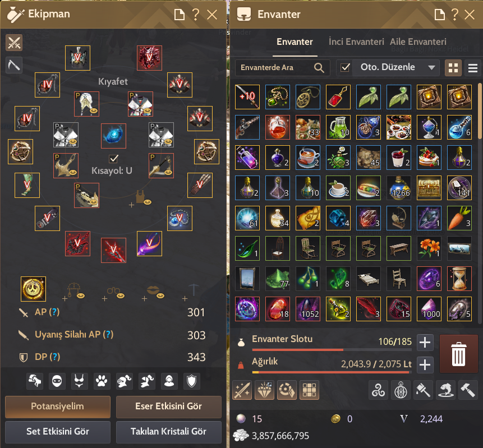Click the carrot item in inventory
The width and height of the screenshot is (483, 448).
click(x=459, y=218)
